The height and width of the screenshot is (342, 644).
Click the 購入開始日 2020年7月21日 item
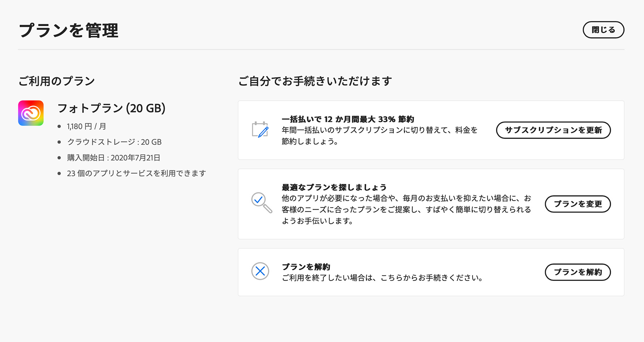[113, 158]
